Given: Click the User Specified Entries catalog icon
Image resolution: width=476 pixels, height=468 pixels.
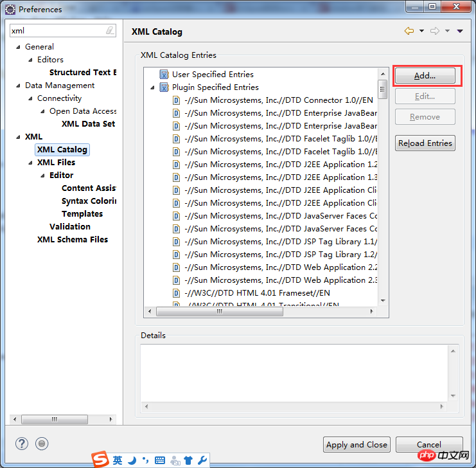Looking at the screenshot, I should click(x=164, y=74).
